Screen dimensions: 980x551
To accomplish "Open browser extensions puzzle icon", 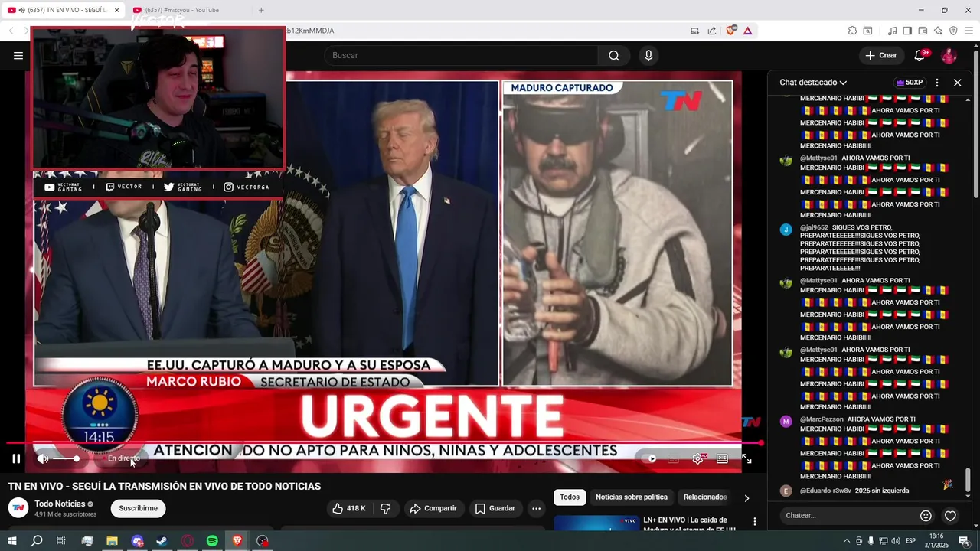I will click(x=852, y=31).
